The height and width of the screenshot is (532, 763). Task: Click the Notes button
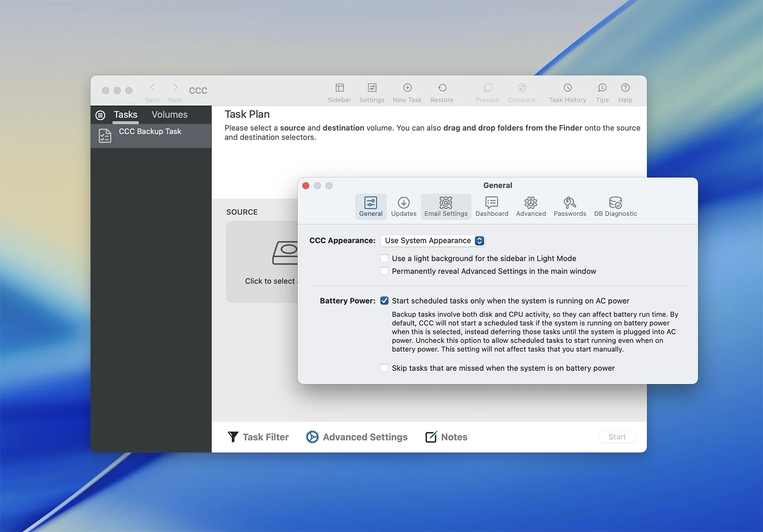pyautogui.click(x=446, y=437)
